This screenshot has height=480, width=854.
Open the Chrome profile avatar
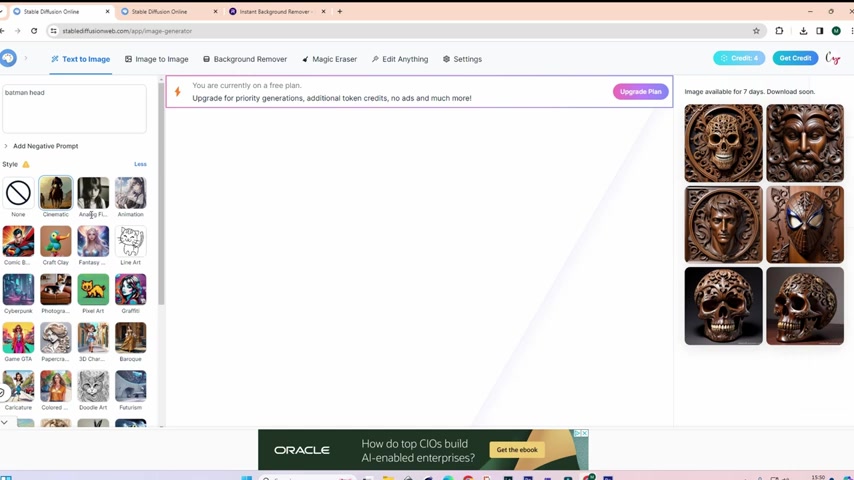point(836,31)
